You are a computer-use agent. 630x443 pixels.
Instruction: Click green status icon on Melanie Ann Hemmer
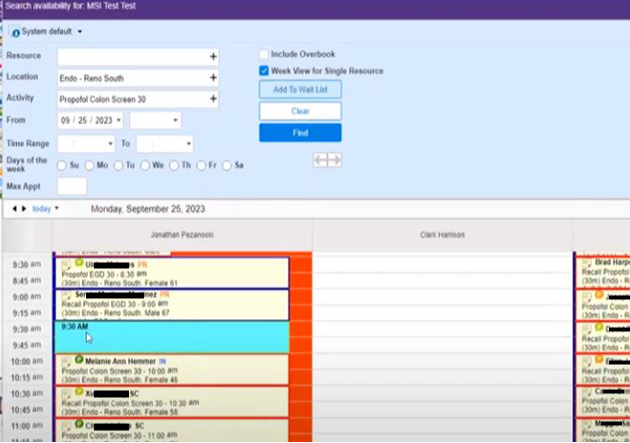coord(79,359)
